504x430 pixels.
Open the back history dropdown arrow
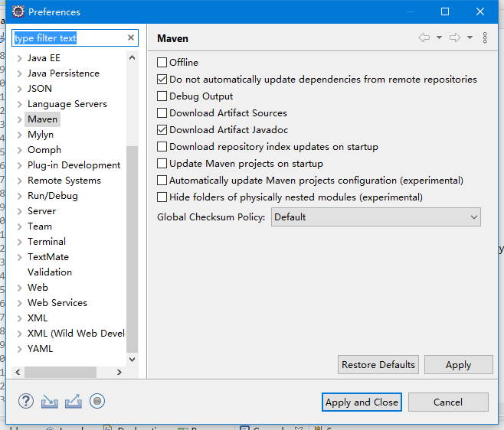click(439, 37)
